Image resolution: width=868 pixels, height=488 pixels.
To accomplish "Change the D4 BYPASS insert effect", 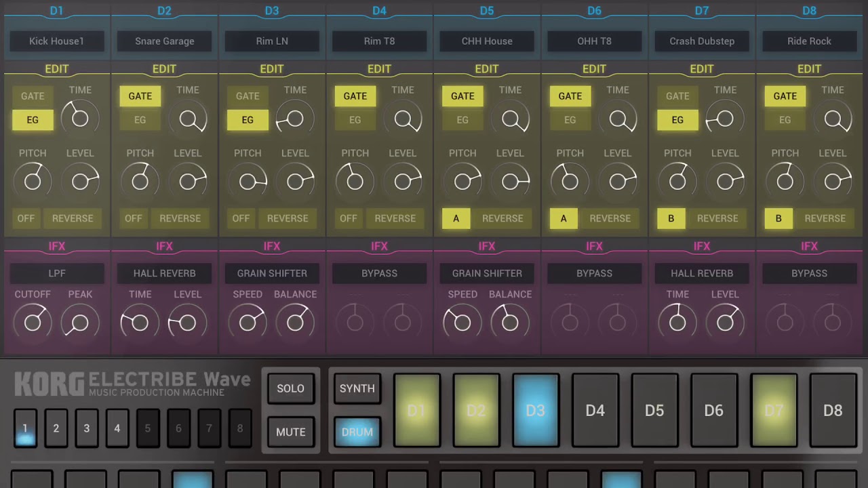I will tap(379, 273).
